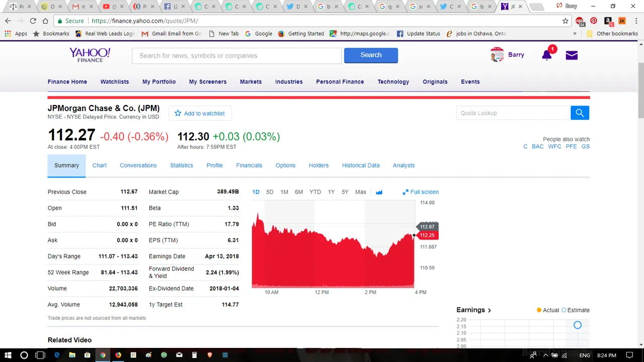Select the 5Y chart range
The image size is (644, 362).
point(345,192)
